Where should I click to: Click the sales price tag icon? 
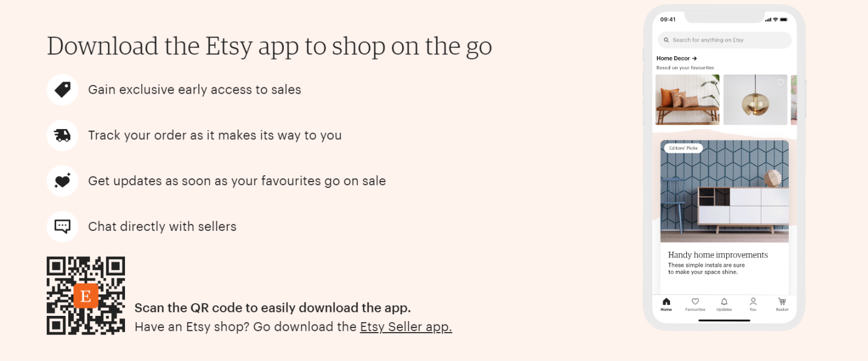point(62,90)
